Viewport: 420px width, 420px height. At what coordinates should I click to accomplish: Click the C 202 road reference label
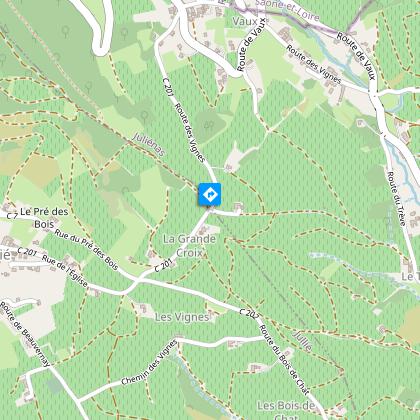(x=248, y=314)
